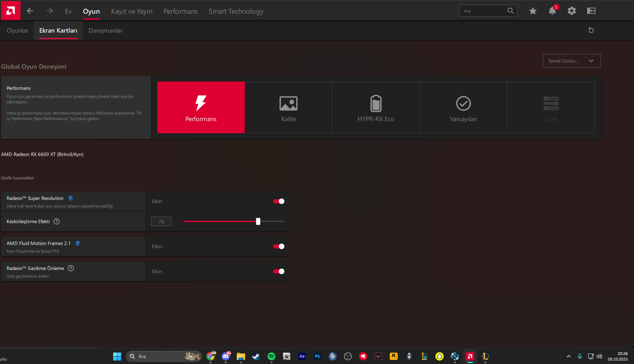The width and height of the screenshot is (634, 364).
Task: Go back with the left arrow
Action: (x=30, y=11)
